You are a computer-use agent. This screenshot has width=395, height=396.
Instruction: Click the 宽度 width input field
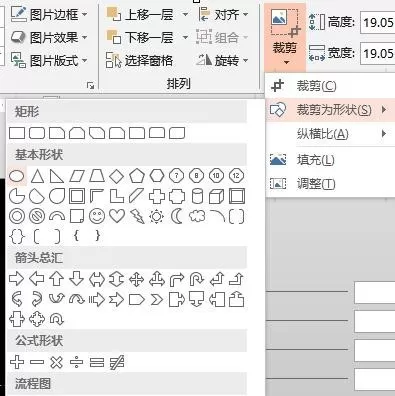[x=378, y=53]
